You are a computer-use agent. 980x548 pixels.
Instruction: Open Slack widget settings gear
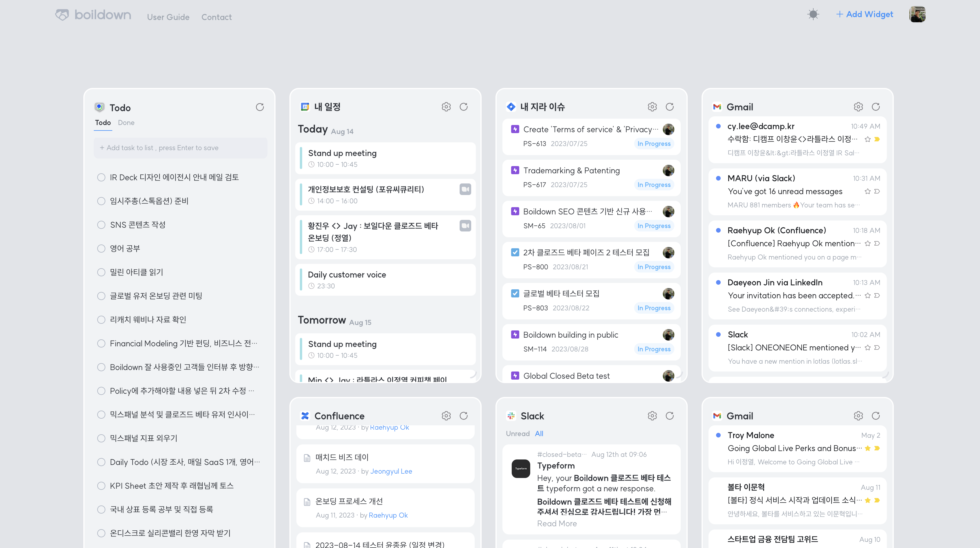[x=652, y=416]
